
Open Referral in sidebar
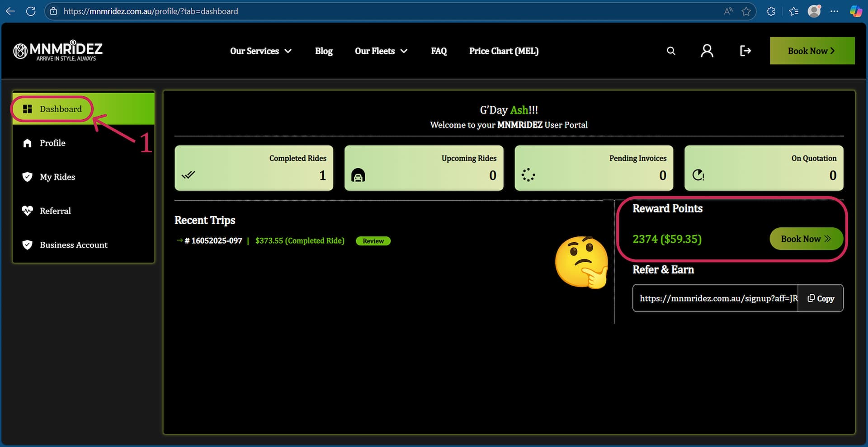tap(84, 211)
